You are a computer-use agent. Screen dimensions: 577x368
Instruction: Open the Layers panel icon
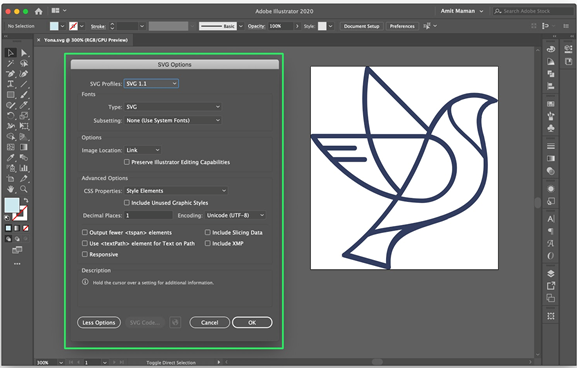click(x=551, y=273)
